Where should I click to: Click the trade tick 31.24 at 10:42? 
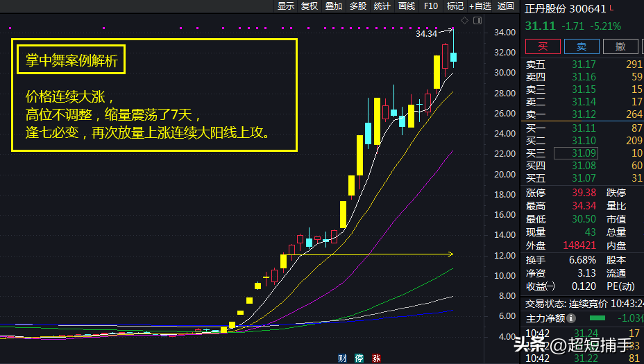tap(586, 333)
